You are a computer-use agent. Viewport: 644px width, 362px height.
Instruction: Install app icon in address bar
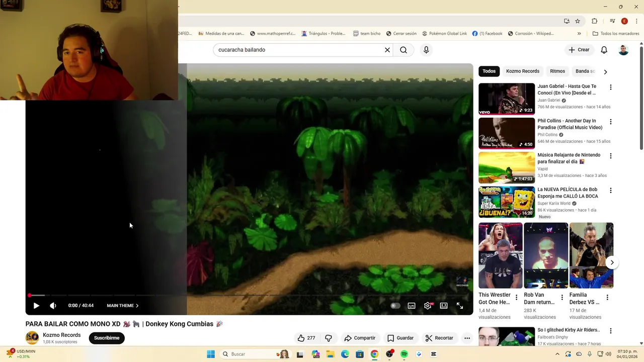pyautogui.click(x=567, y=21)
